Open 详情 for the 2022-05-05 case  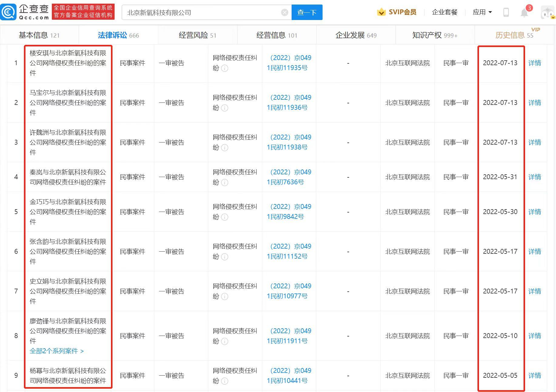pos(534,376)
